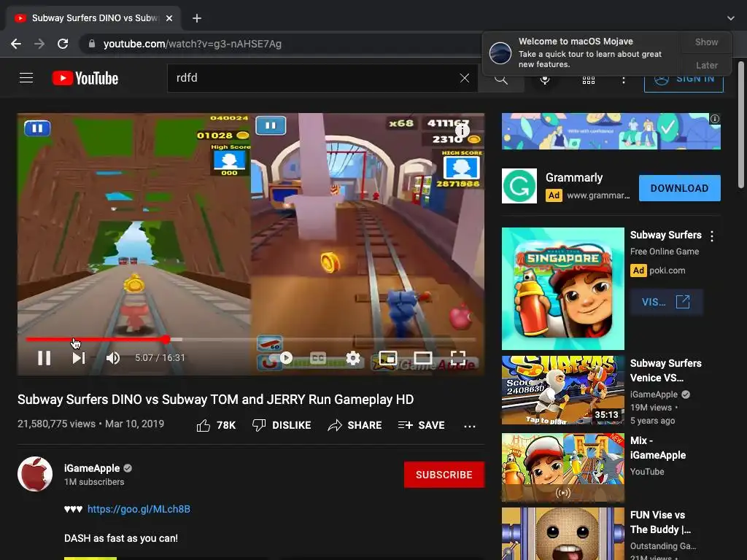Visit poki.com via the VISIT button

[x=666, y=302]
